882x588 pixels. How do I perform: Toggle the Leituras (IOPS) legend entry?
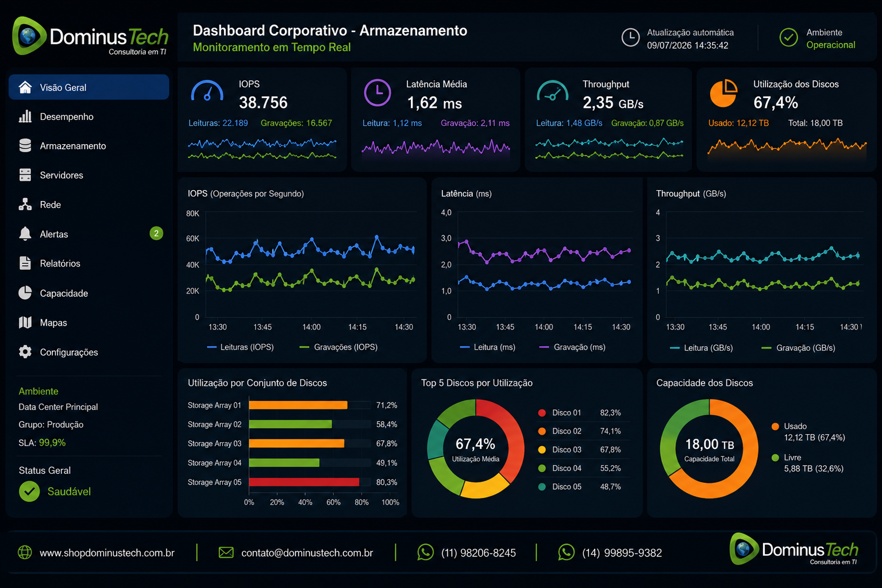coord(240,347)
